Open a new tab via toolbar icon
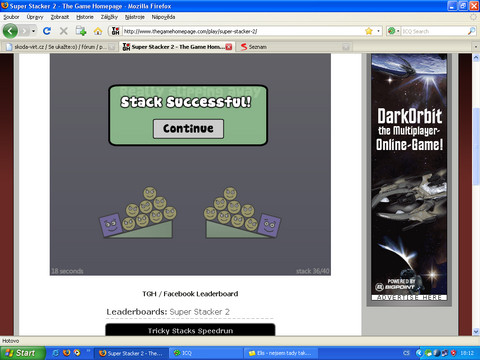The height and width of the screenshot is (360, 480). [81, 31]
